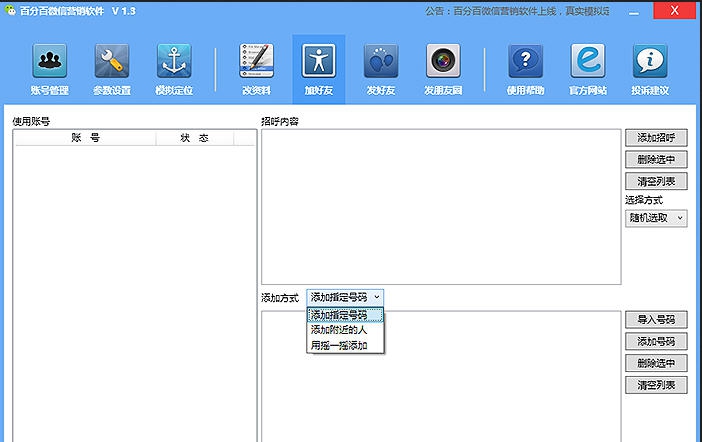Click 删除选中 button beside greeting list
The height and width of the screenshot is (442, 702).
point(656,159)
